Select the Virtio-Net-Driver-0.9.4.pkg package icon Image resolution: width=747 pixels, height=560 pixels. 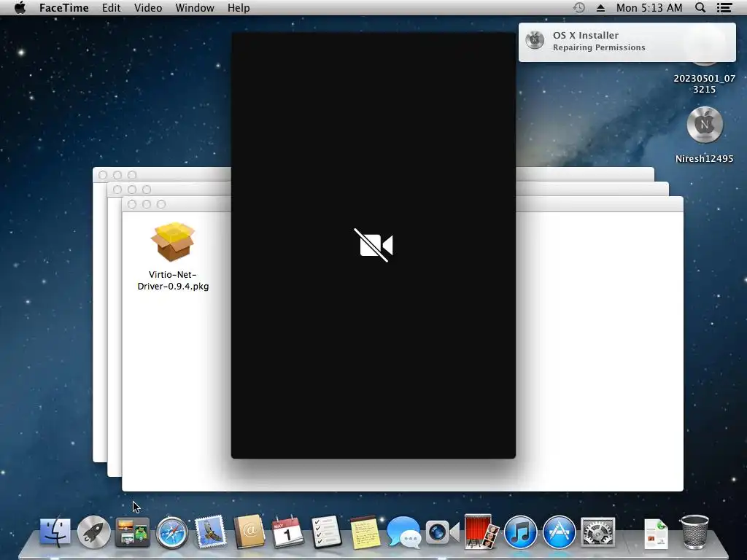(x=173, y=242)
